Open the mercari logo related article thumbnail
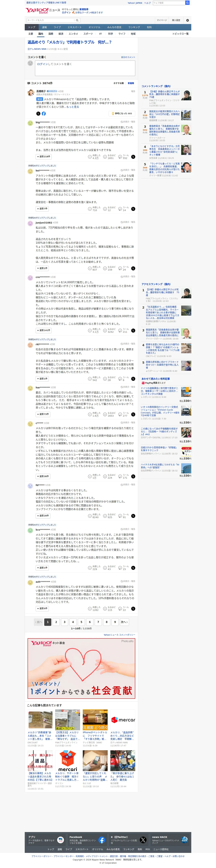 click(x=122, y=720)
